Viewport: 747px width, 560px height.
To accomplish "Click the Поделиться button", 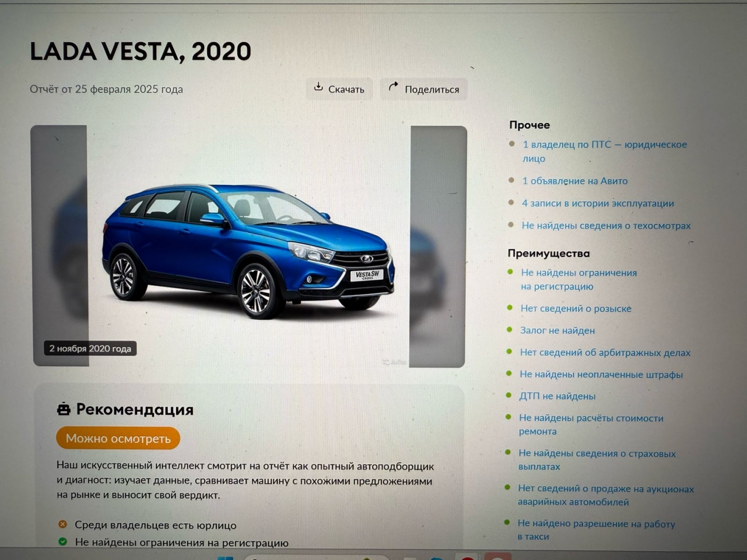I will tap(424, 89).
